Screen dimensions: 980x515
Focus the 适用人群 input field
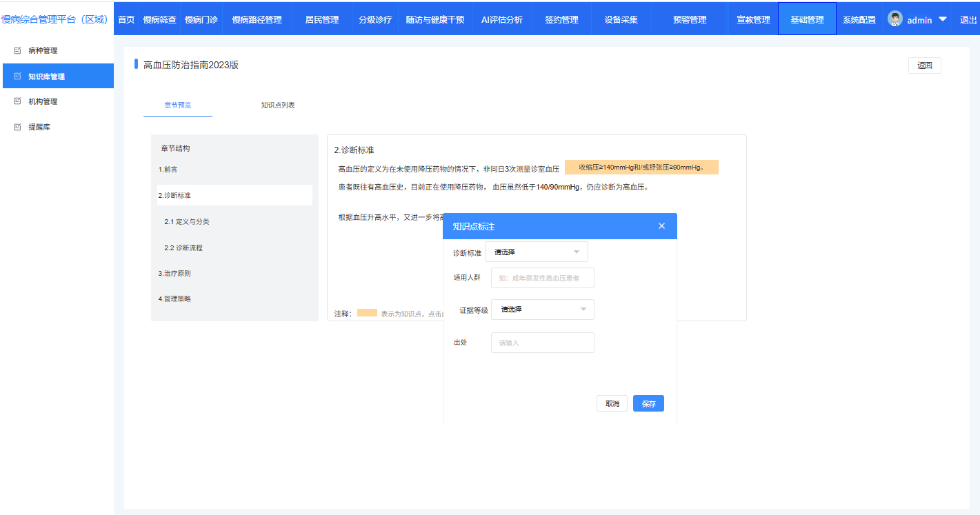click(x=542, y=279)
